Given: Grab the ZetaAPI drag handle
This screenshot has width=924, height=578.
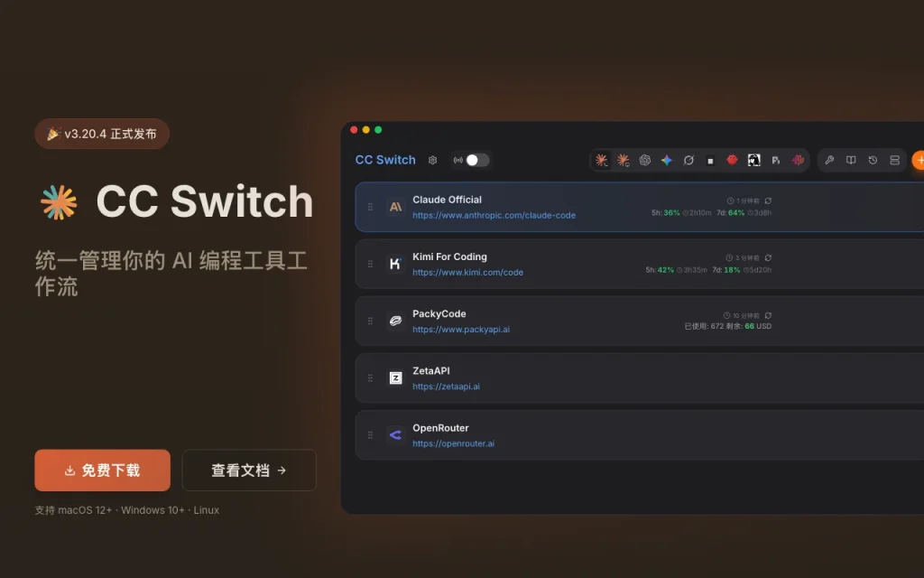Looking at the screenshot, I should coord(370,378).
